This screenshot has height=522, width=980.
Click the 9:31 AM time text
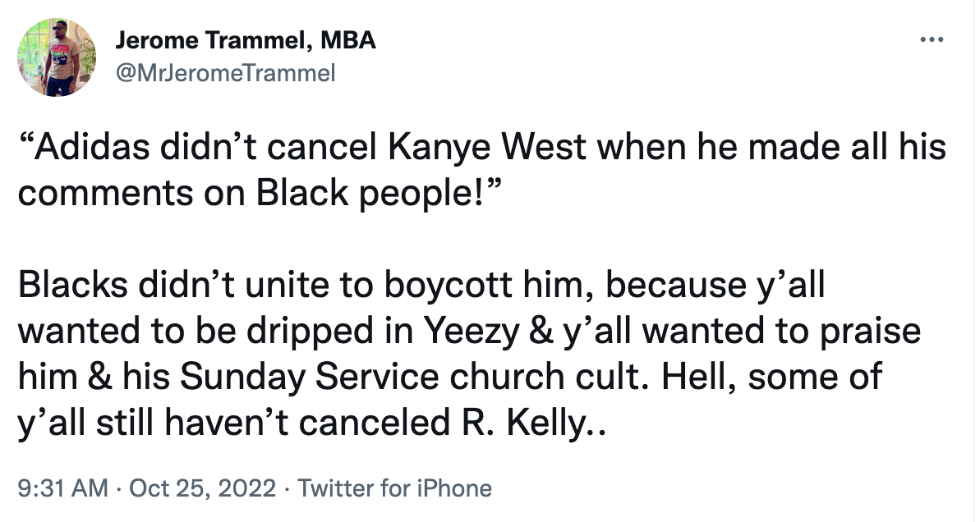pyautogui.click(x=64, y=487)
